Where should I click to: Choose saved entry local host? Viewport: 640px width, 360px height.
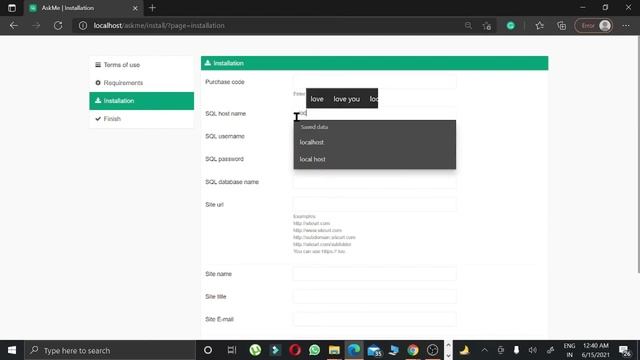(x=374, y=159)
